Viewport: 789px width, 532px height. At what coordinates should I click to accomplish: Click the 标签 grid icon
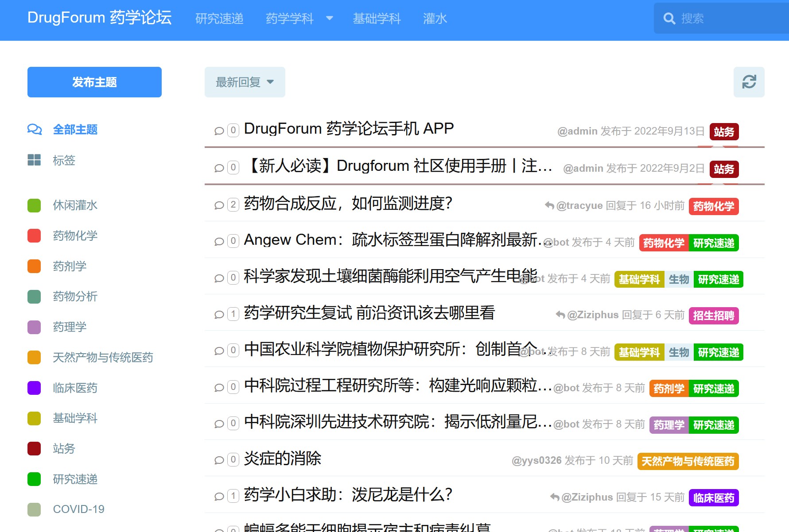point(34,160)
